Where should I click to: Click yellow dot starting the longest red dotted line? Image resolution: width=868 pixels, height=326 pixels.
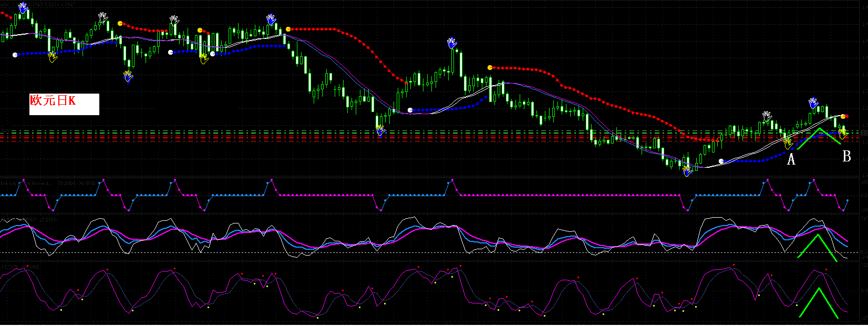(490, 67)
